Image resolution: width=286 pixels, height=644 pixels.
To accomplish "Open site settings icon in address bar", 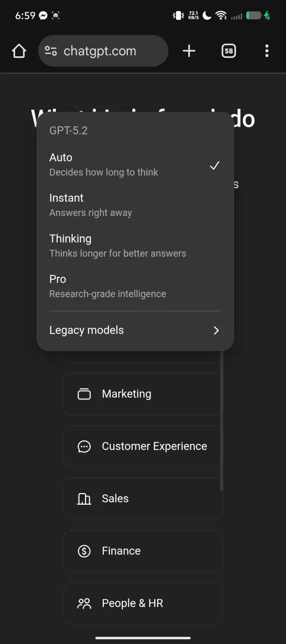I will pyautogui.click(x=51, y=51).
